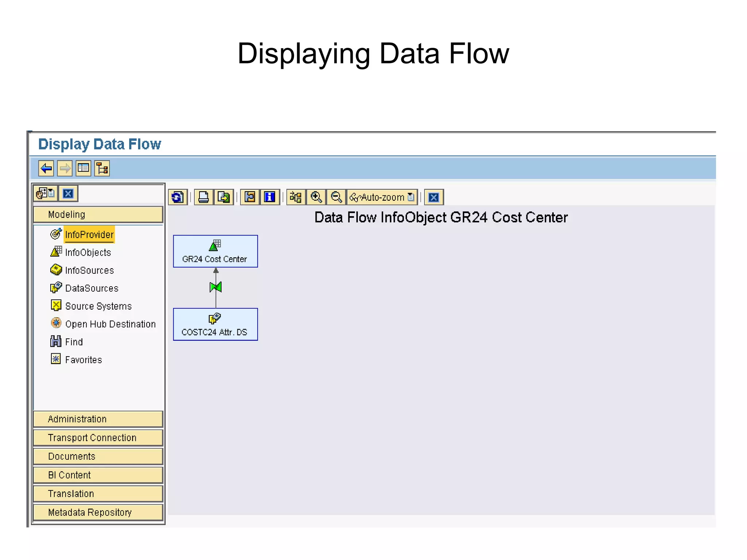The width and height of the screenshot is (747, 560).
Task: Select InfoProvider in Modeling tree
Action: [89, 234]
